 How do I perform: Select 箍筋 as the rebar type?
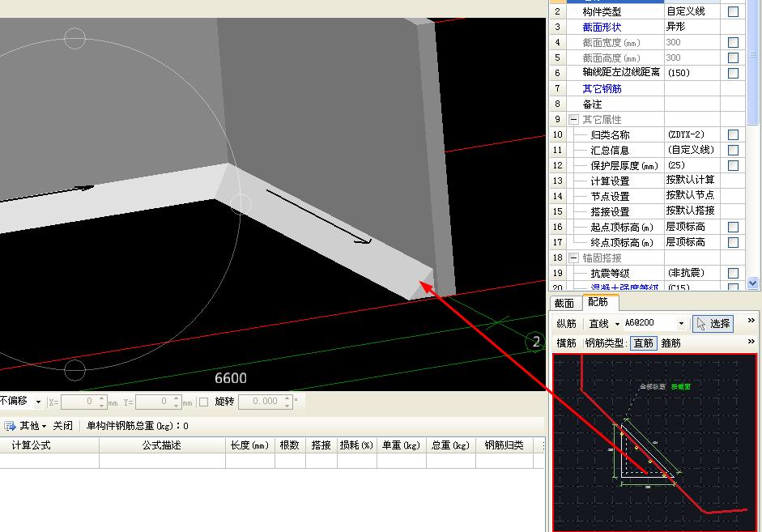(670, 343)
